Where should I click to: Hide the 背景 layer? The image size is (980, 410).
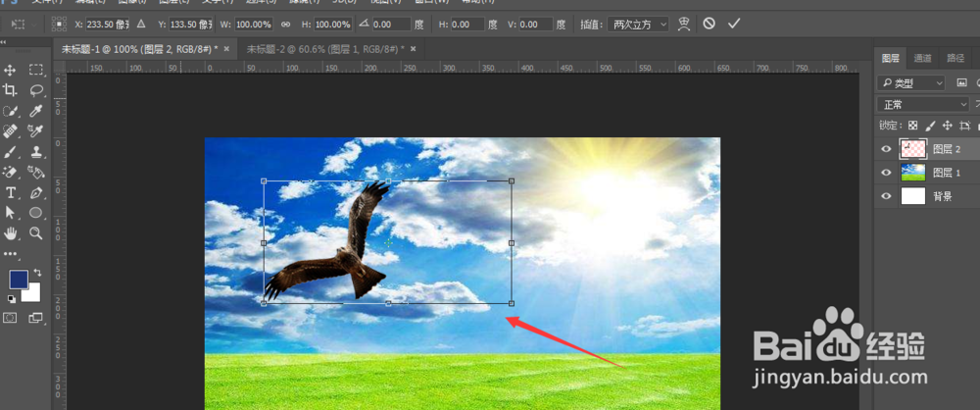[x=886, y=196]
